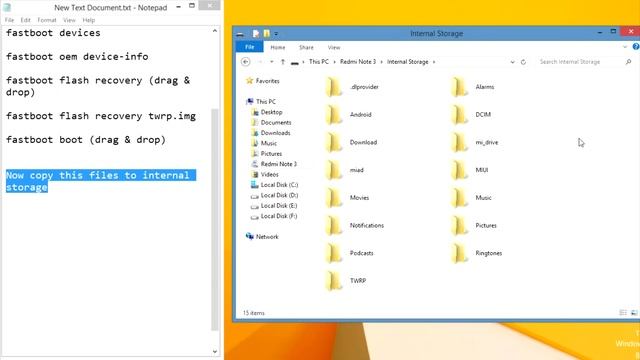Click Redmi Note 3 in address breadcrumb
Viewport: 640px width, 360px height.
[x=358, y=62]
